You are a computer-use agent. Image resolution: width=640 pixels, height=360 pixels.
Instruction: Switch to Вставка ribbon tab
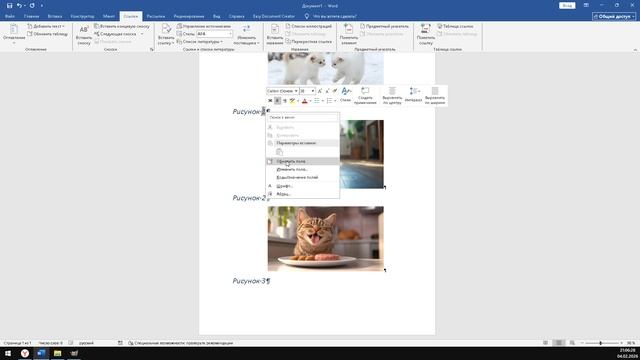(55, 16)
